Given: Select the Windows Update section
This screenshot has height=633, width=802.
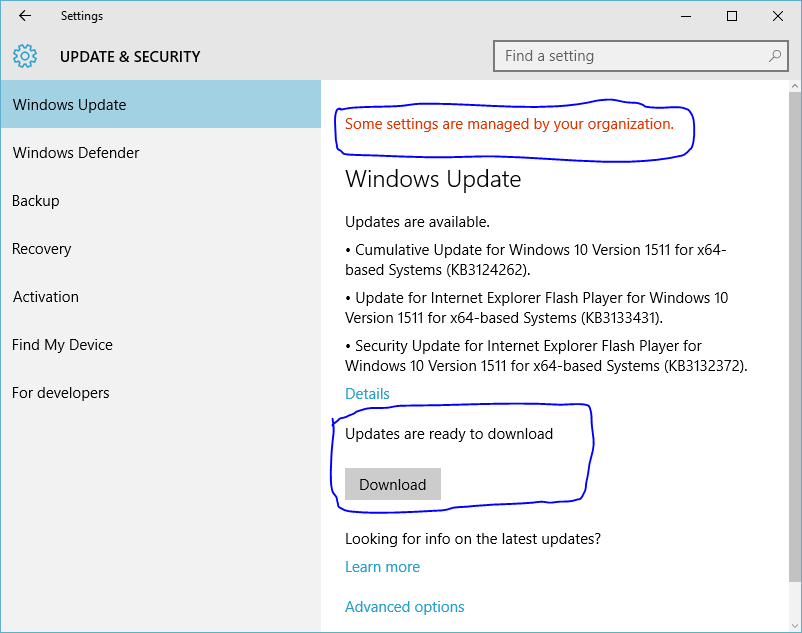Looking at the screenshot, I should pos(69,104).
